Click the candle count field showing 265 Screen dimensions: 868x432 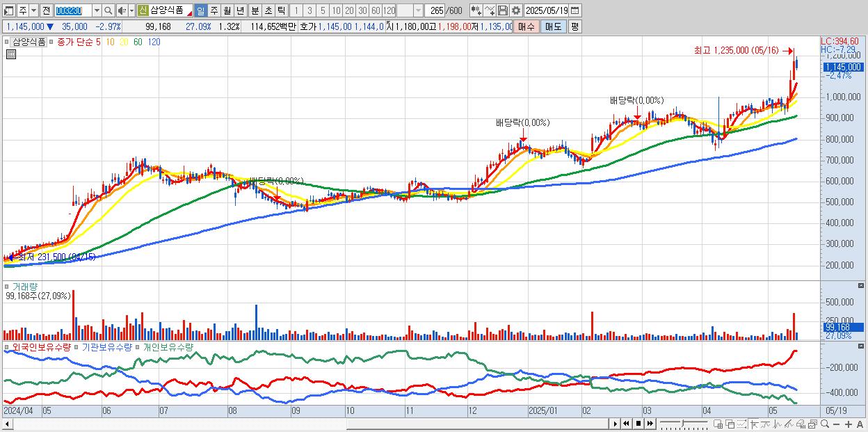[x=435, y=10]
